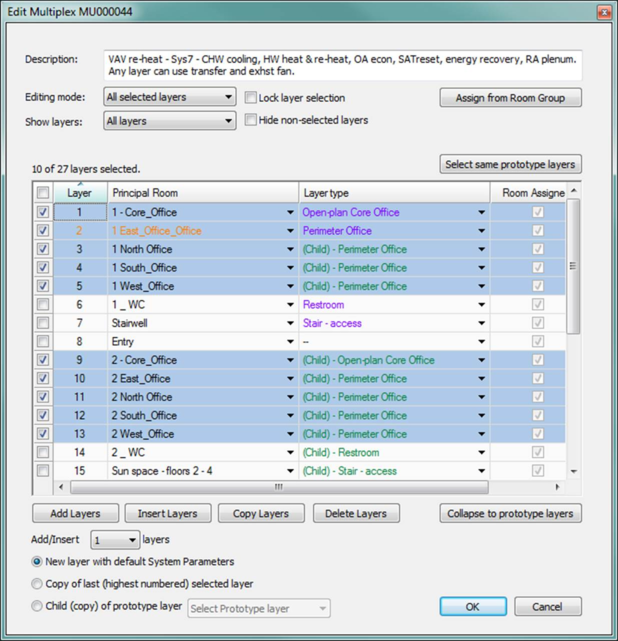Uncheck the selection box for layer 9
The height and width of the screenshot is (641, 618).
point(42,360)
